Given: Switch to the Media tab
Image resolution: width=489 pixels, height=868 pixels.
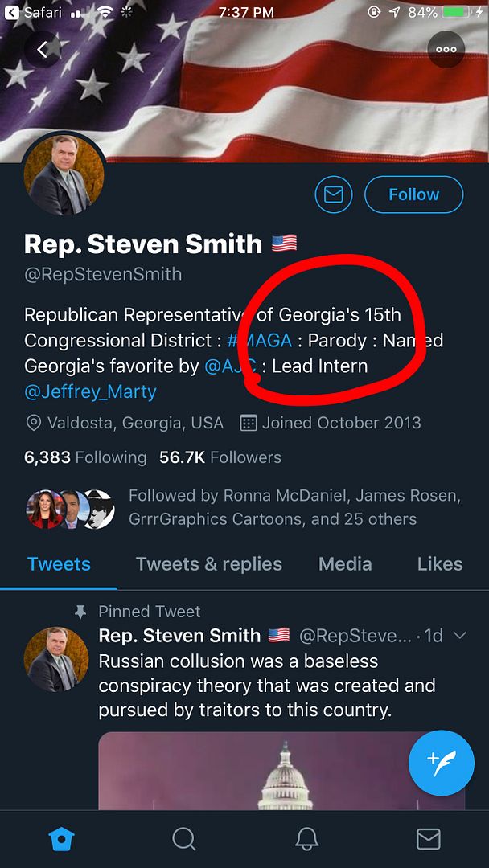Looking at the screenshot, I should (345, 564).
